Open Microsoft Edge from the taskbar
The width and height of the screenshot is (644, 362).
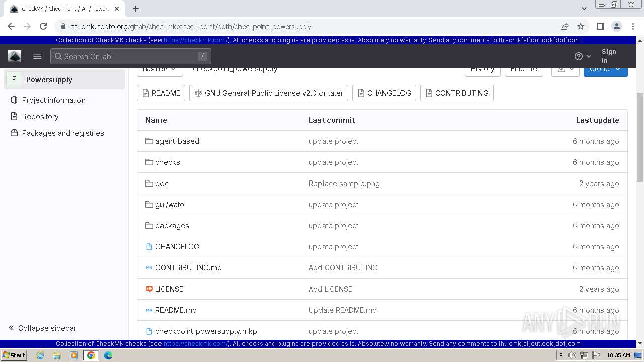[108, 355]
